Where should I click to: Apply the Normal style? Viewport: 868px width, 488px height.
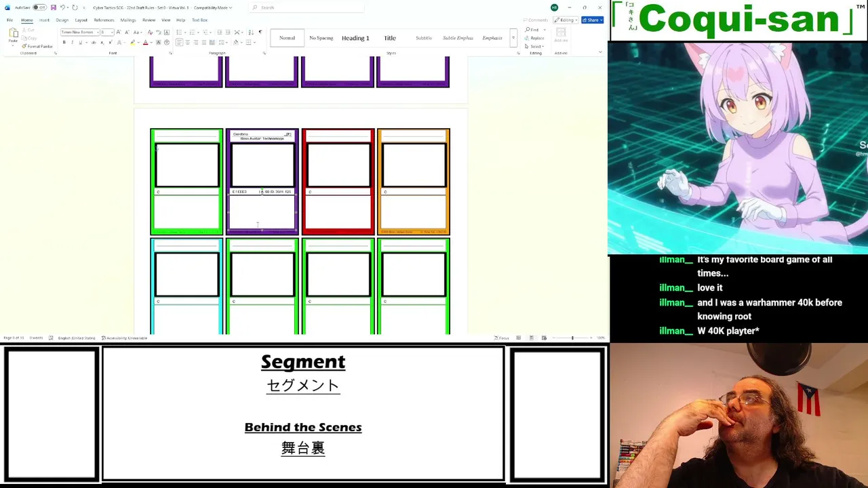287,38
